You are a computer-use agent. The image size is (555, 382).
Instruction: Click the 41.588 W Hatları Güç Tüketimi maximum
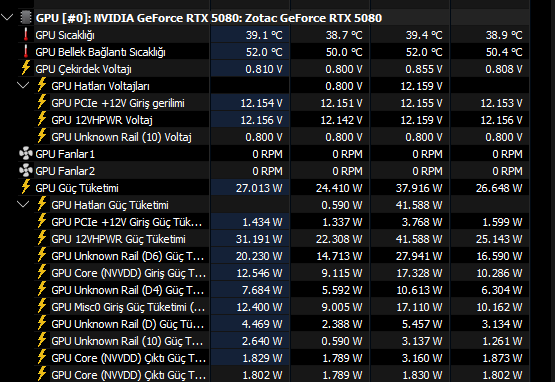point(419,205)
